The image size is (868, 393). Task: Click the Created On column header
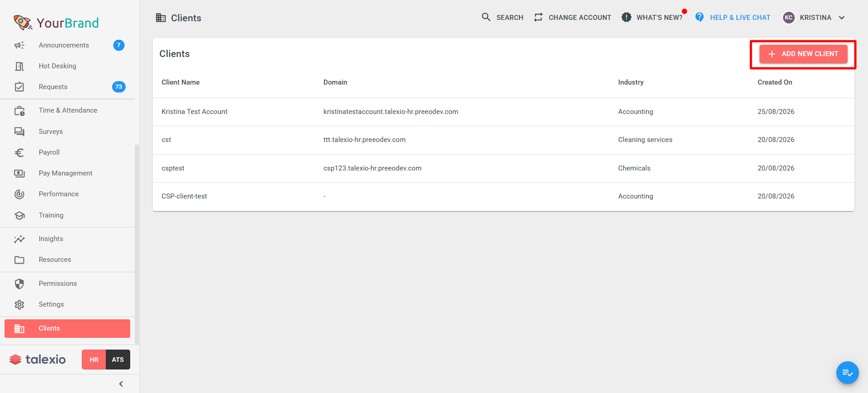775,82
